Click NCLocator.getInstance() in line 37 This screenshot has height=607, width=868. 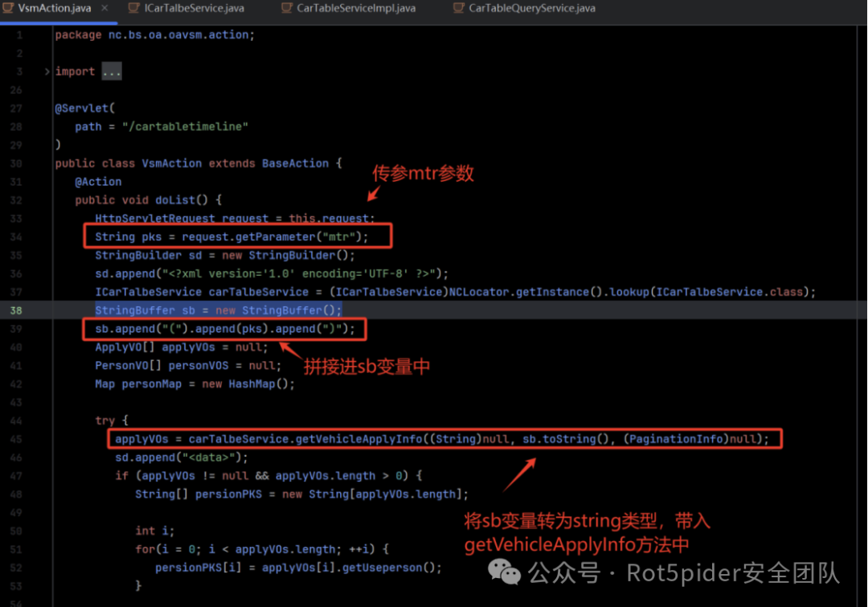coord(525,292)
